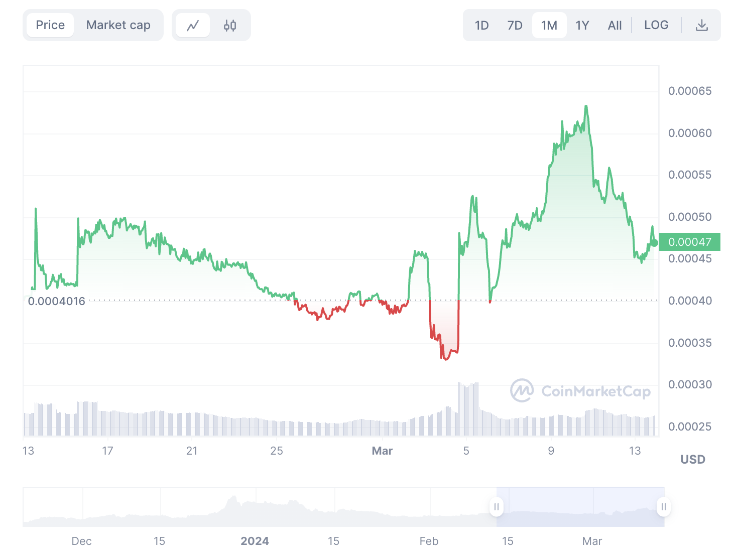Set time range to 7D

pos(515,25)
